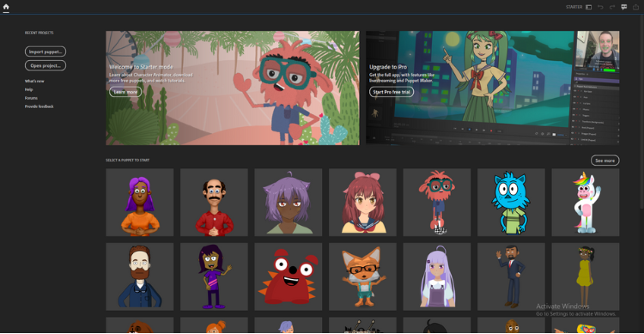This screenshot has height=334, width=644.
Task: Open the What's new link
Action: 34,81
